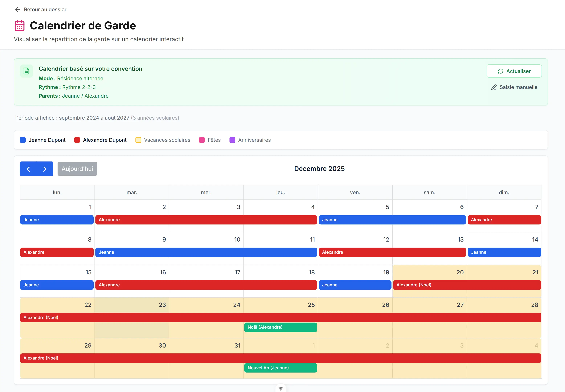Select the lun. weekday column header
Screen dimensions: 565x392
click(x=57, y=192)
